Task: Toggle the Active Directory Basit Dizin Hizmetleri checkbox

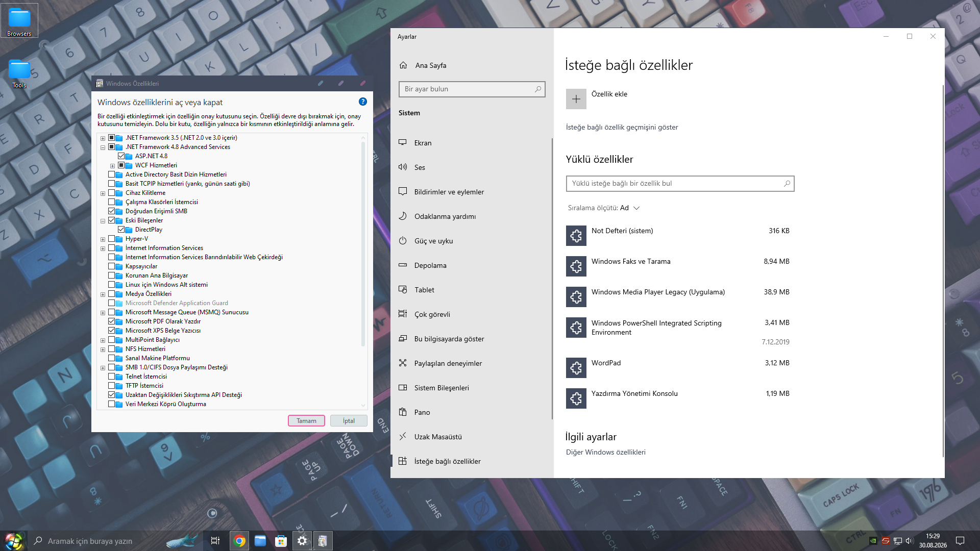Action: click(112, 174)
